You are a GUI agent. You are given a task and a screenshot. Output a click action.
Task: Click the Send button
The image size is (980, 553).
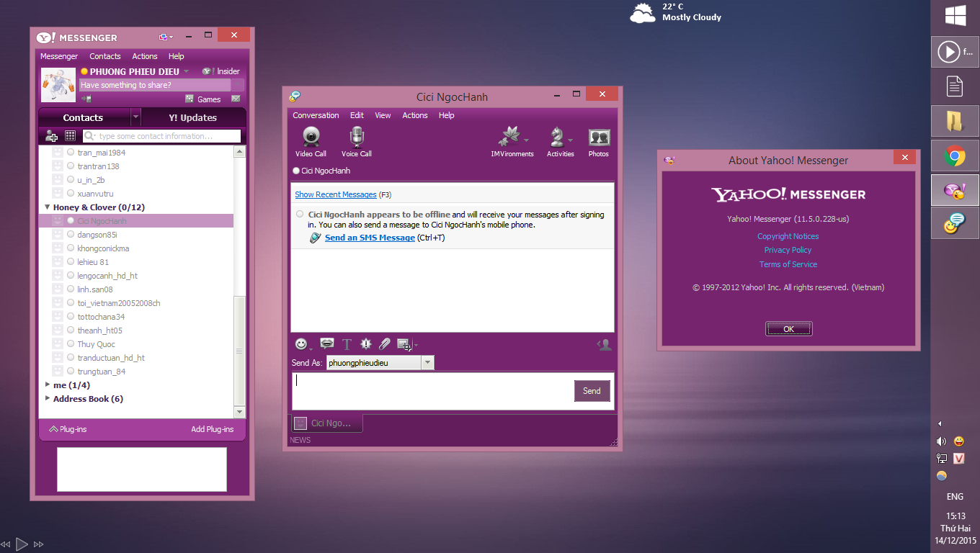click(x=592, y=391)
